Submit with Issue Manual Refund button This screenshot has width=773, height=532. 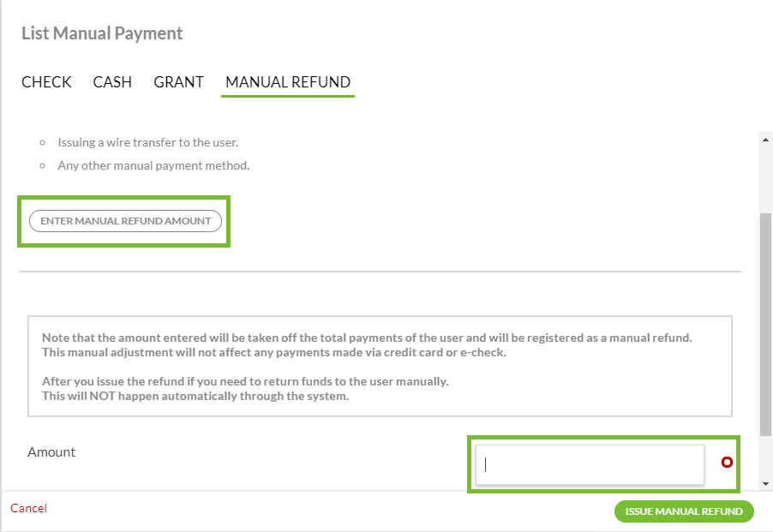tap(684, 511)
